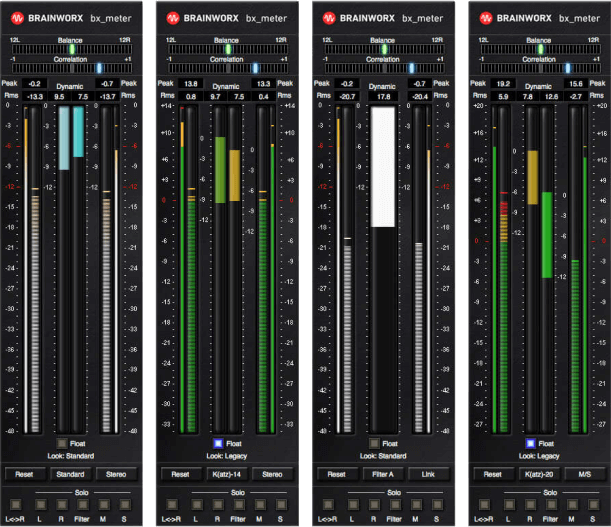This screenshot has width=611, height=527.
Task: Toggle L<>R swap in the K(atz)-20 meter
Action: click(x=484, y=504)
